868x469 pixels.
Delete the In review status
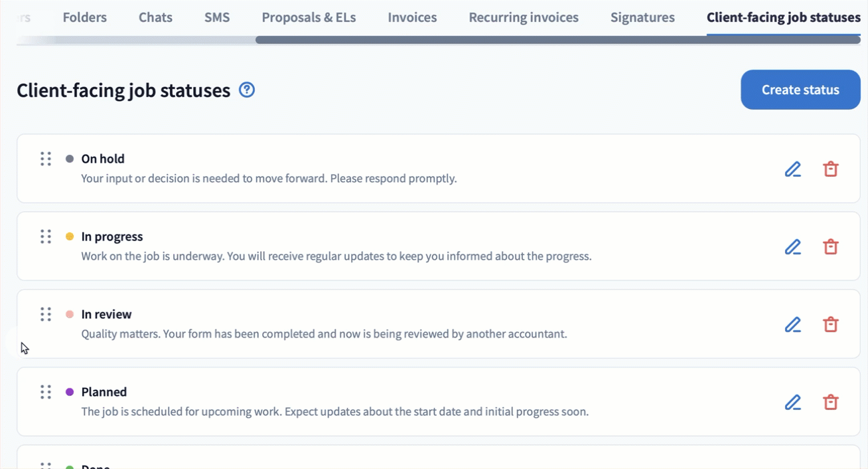click(x=830, y=325)
